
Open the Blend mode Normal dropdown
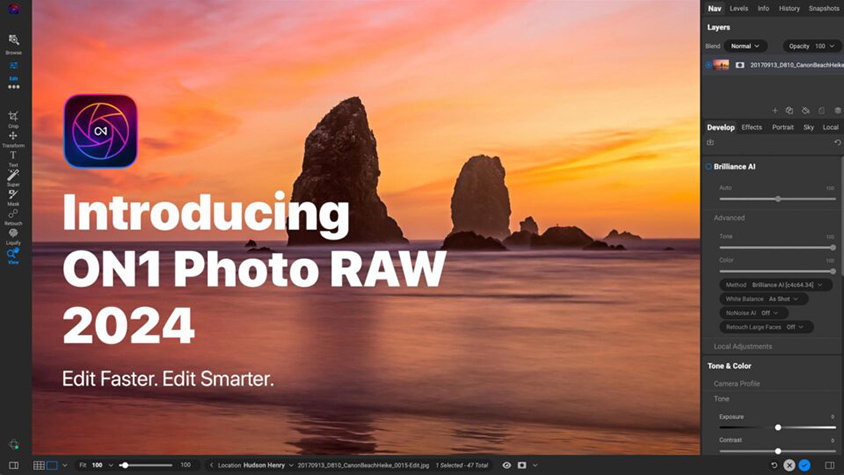point(745,46)
